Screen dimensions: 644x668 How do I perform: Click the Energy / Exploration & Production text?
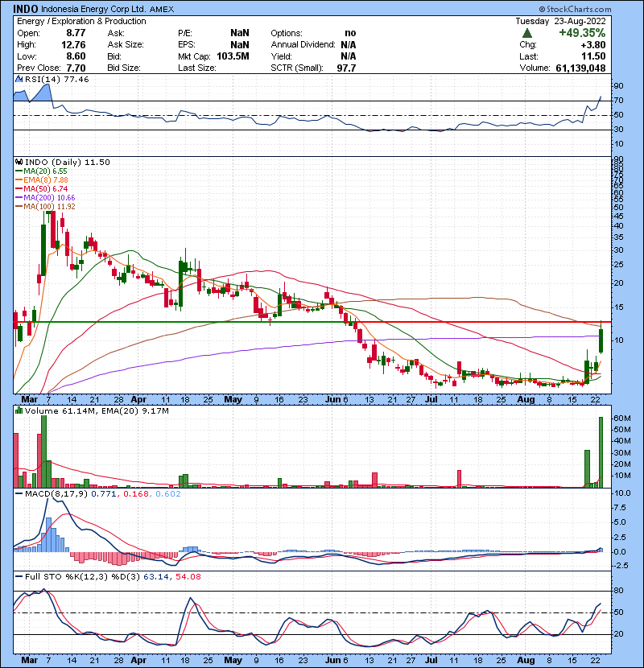point(81,21)
